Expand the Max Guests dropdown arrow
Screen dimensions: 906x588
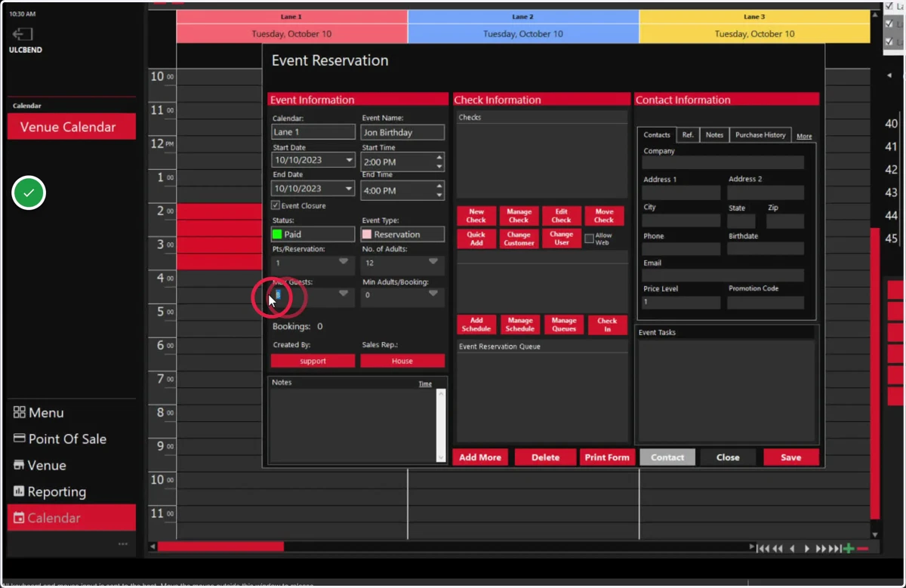344,294
